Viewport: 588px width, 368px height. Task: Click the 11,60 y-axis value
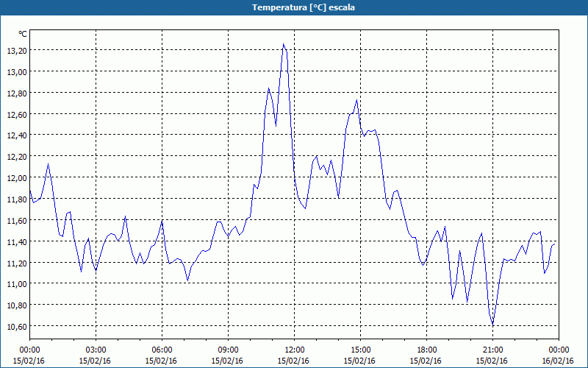point(17,220)
